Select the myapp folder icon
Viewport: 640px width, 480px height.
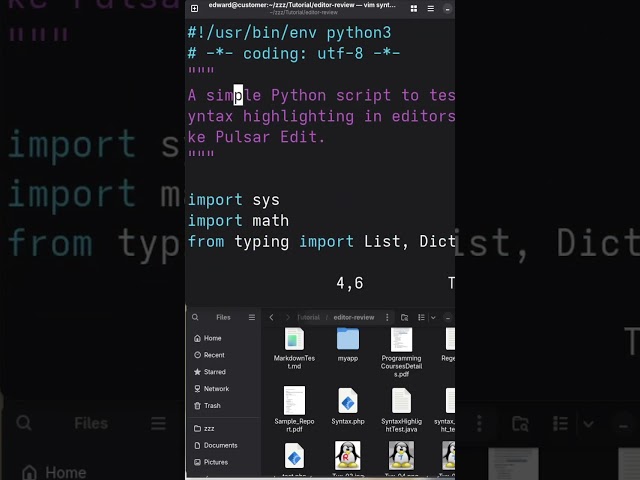[348, 339]
